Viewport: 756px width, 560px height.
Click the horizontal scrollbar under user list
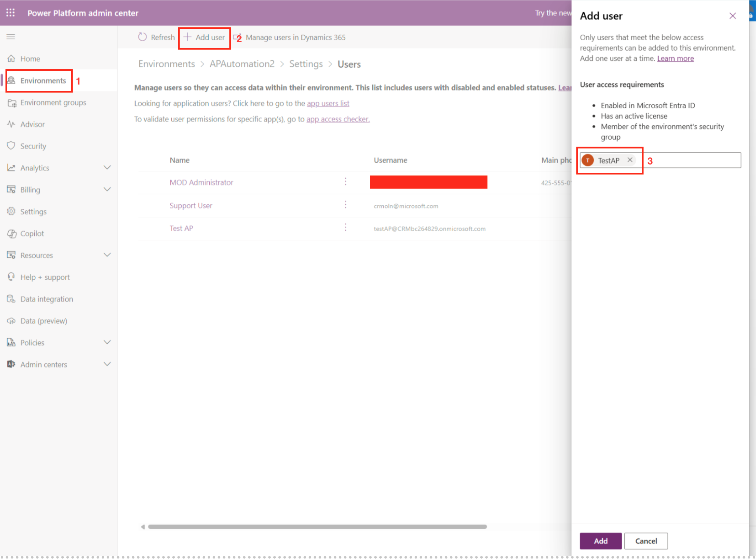click(x=317, y=526)
